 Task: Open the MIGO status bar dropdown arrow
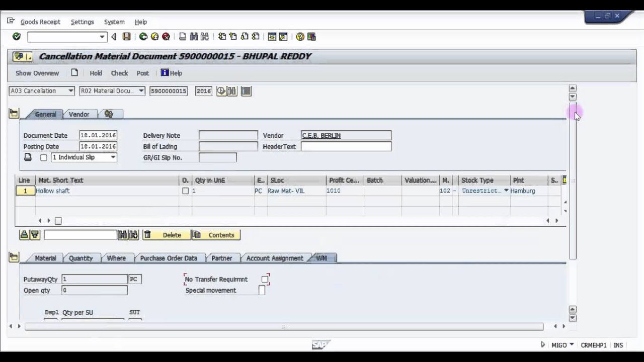click(572, 345)
